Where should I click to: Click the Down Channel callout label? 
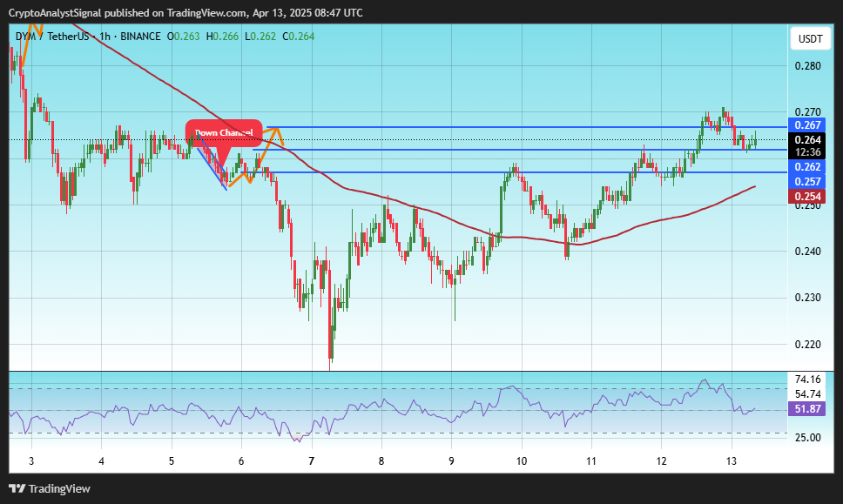(224, 132)
